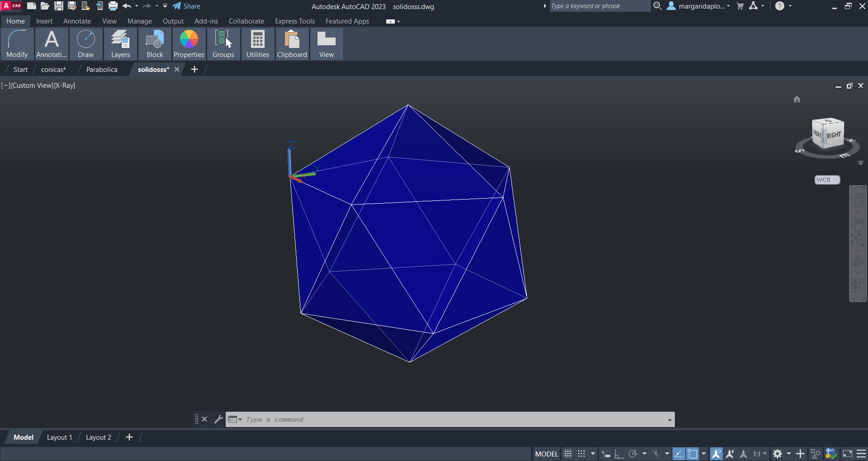Click the command line input field
The height and width of the screenshot is (461, 868).
point(452,419)
